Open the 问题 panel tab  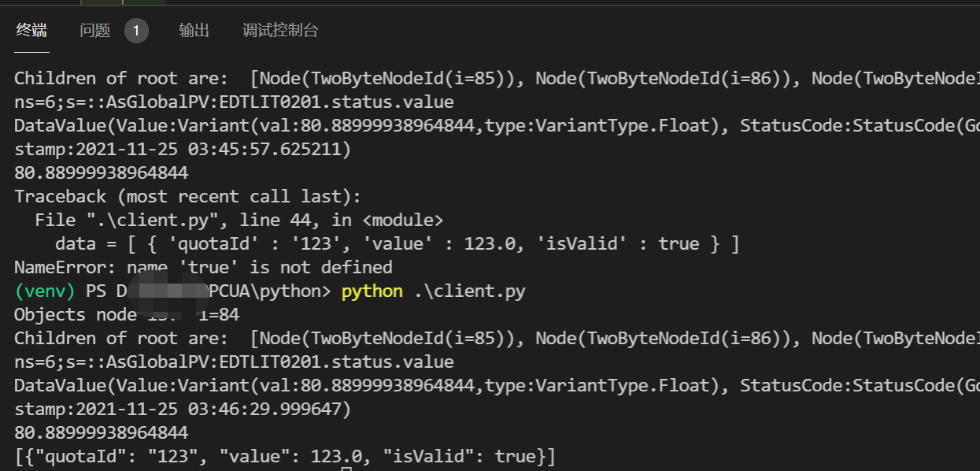(94, 30)
